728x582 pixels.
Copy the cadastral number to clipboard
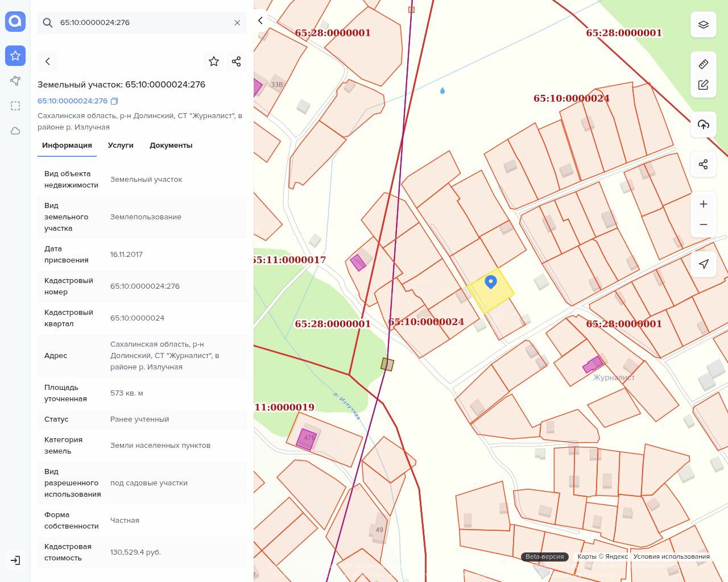coord(114,101)
